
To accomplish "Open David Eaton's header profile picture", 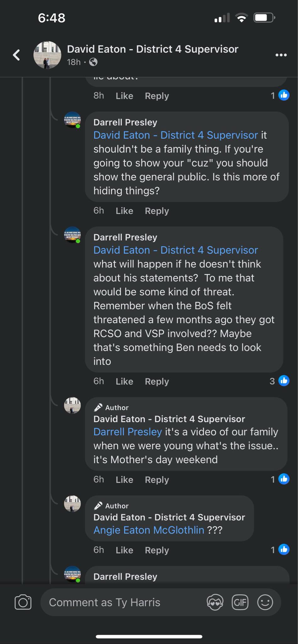I will point(47,55).
